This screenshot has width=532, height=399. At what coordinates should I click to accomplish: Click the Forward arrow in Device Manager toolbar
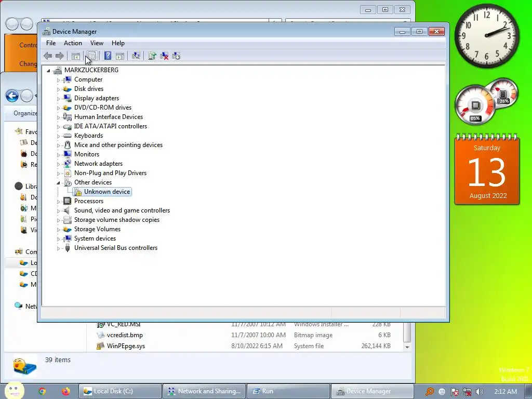[60, 56]
